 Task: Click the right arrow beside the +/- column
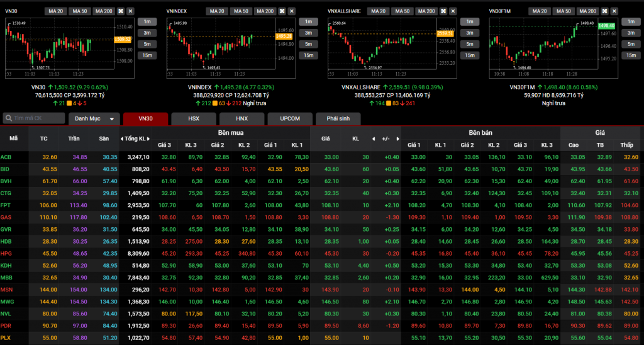tap(396, 139)
